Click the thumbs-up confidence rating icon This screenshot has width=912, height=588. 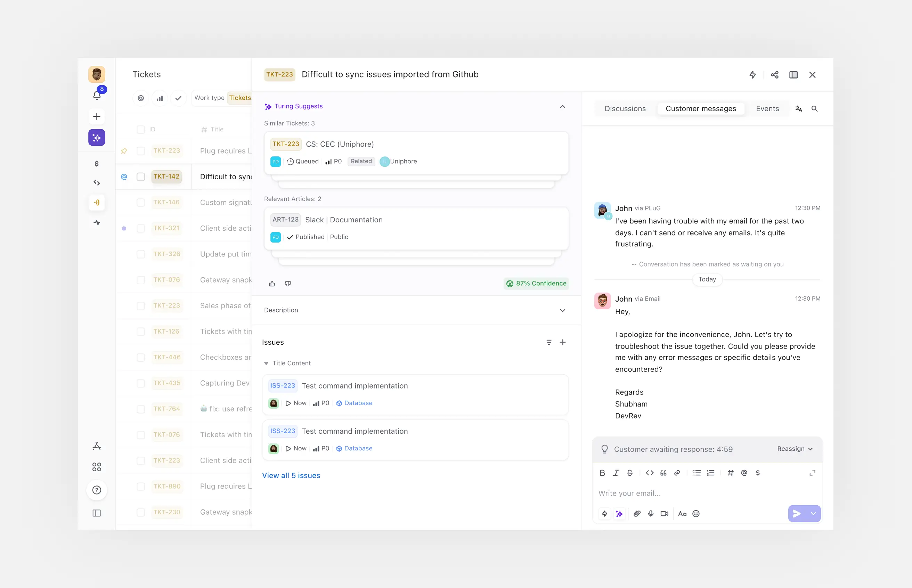[x=273, y=284]
